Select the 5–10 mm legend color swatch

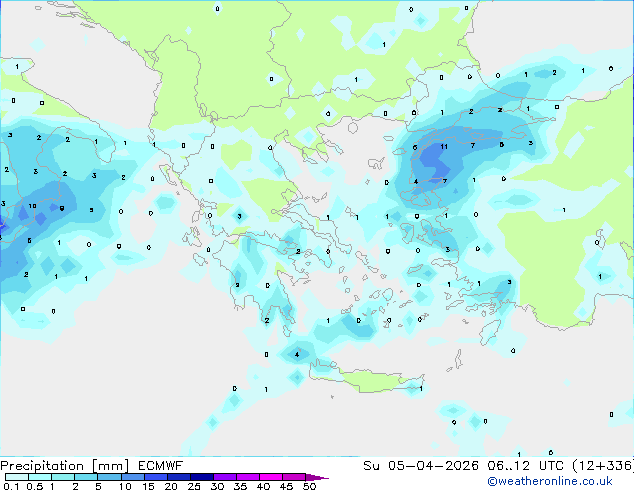coord(109,477)
